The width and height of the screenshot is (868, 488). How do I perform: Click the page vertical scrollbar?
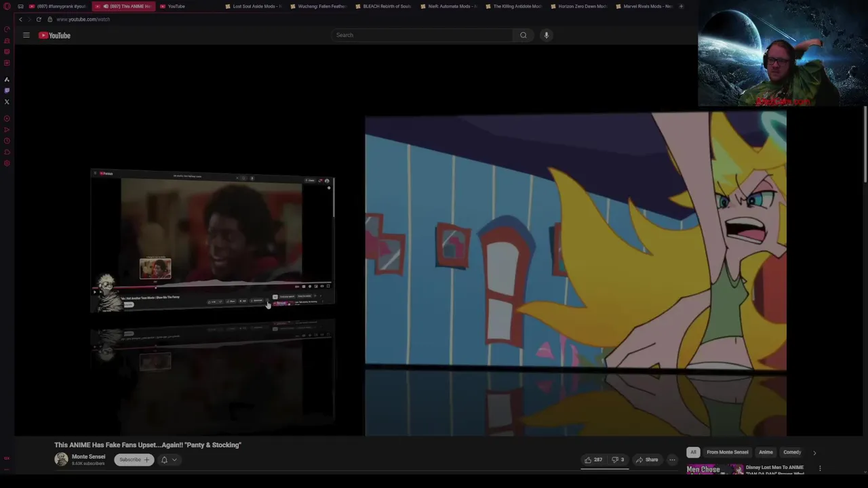pos(865,144)
